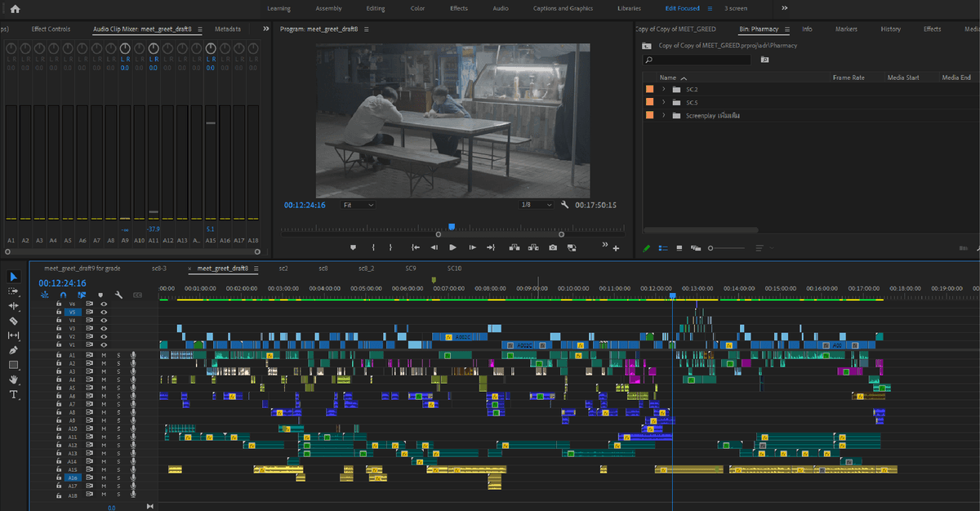The image size is (980, 511).
Task: Toggle Linked Selection in timeline
Action: click(x=82, y=295)
